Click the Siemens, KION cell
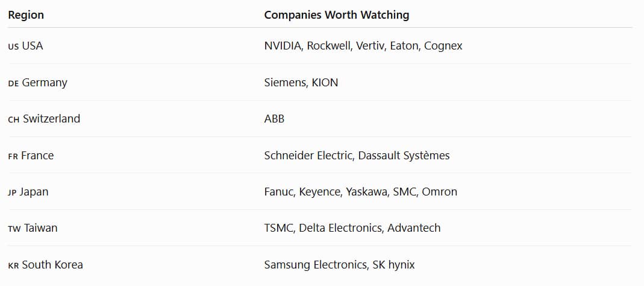The height and width of the screenshot is (286, 644). [x=301, y=83]
